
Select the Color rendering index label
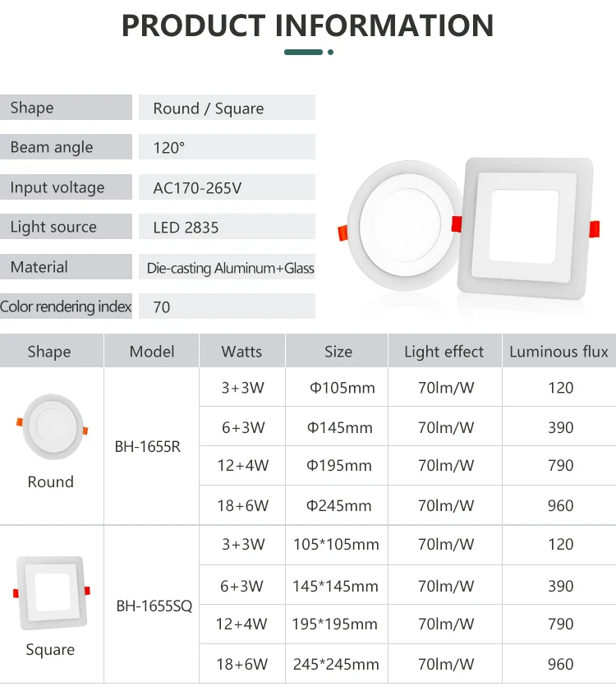pos(66,306)
